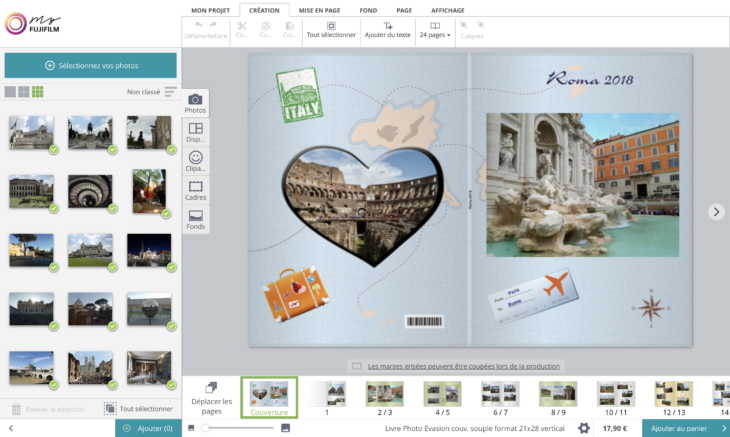Click the Refaire redo arrow
Viewport: 730px width, 437px height.
[213, 25]
